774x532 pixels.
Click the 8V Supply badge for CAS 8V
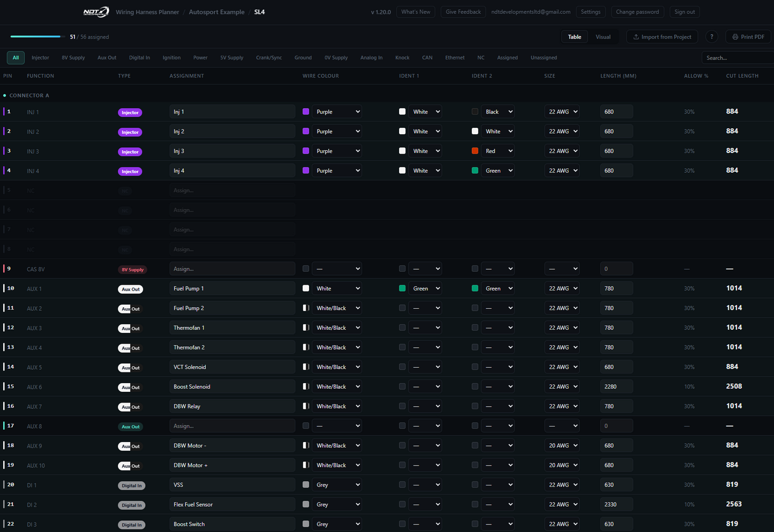132,270
